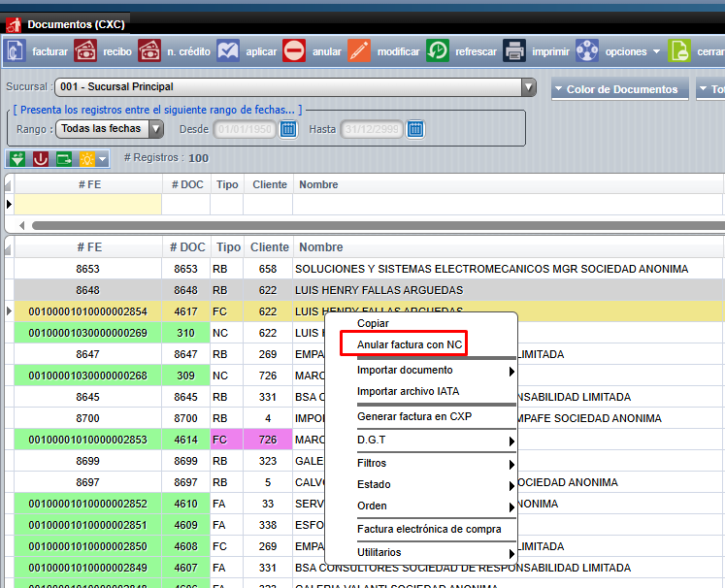Click the aplicar checkmark icon
Screen dimensions: 725x588
(228, 51)
